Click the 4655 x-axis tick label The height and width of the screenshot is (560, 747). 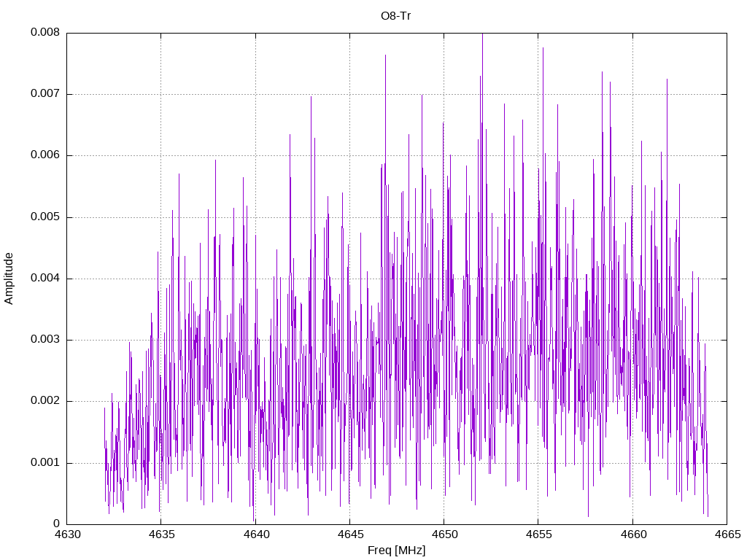coord(539,534)
